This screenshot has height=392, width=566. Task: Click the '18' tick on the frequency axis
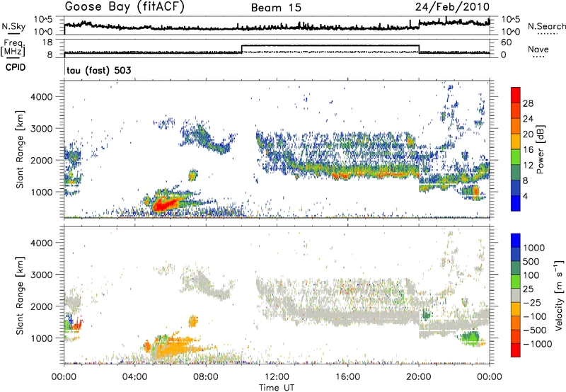pyautogui.click(x=47, y=42)
